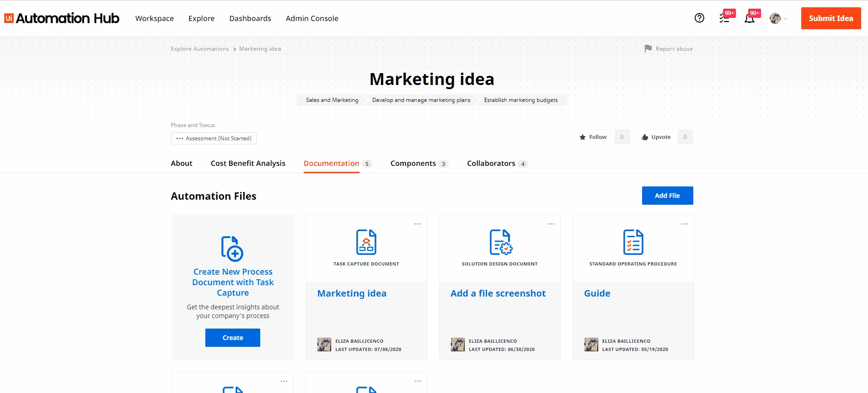Open the tasks checklist icon
This screenshot has width=868, height=393.
(724, 18)
